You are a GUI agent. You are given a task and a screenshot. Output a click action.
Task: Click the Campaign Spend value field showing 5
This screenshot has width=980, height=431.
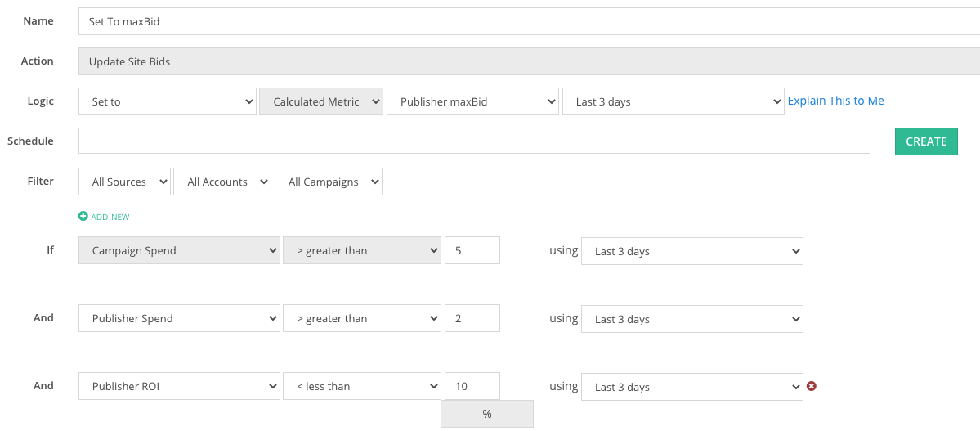(x=472, y=250)
